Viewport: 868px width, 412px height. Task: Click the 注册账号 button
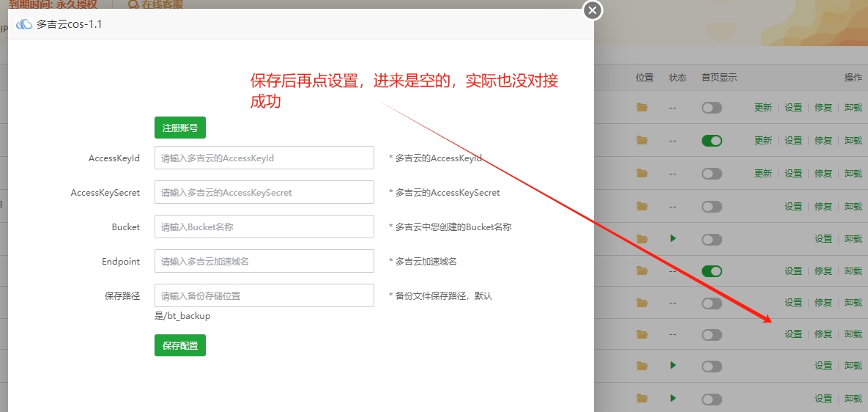click(x=180, y=128)
